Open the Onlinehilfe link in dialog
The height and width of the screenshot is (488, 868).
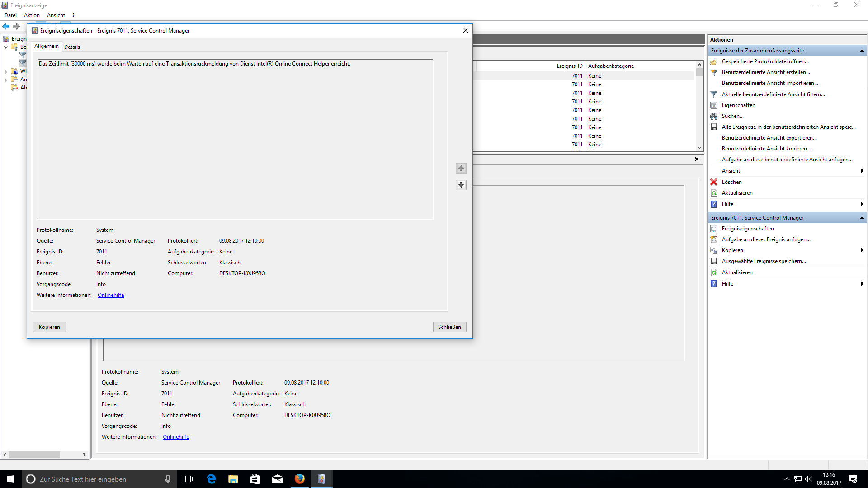click(x=111, y=295)
